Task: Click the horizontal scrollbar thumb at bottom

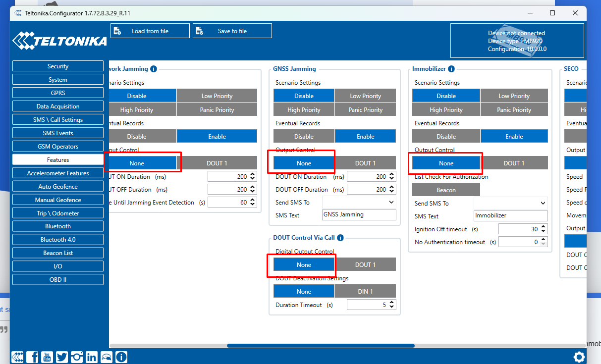Action: coord(321,346)
